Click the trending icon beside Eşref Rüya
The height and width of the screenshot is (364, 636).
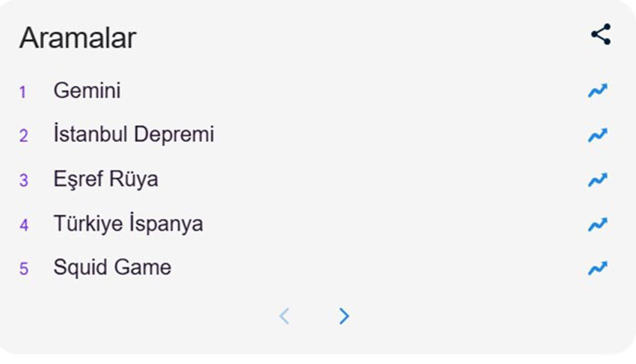pos(597,180)
